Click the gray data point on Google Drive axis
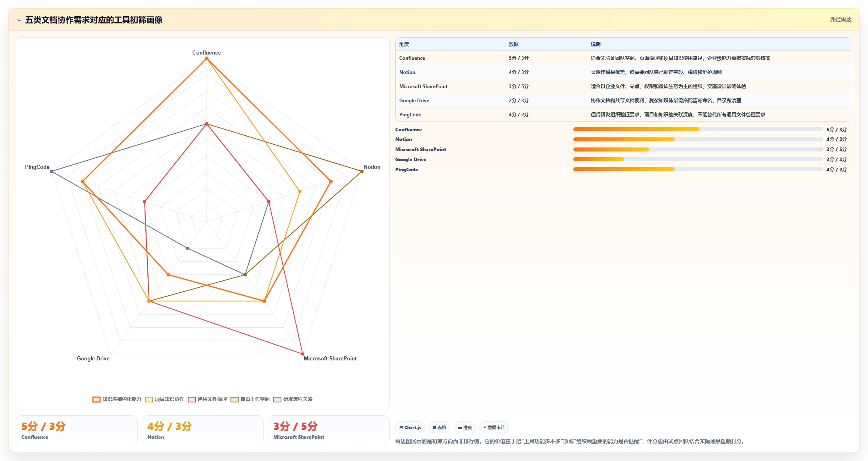Viewport: 868px width, 461px height. [187, 248]
